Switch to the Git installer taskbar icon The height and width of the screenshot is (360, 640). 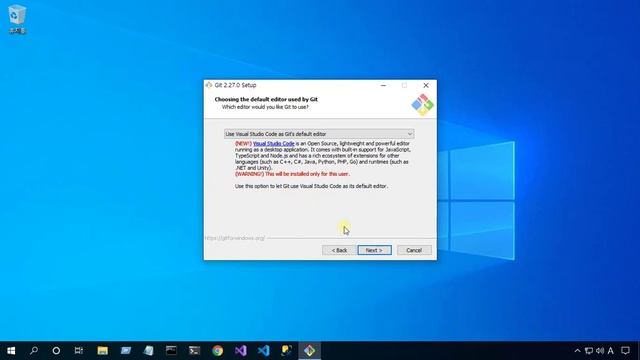click(309, 351)
